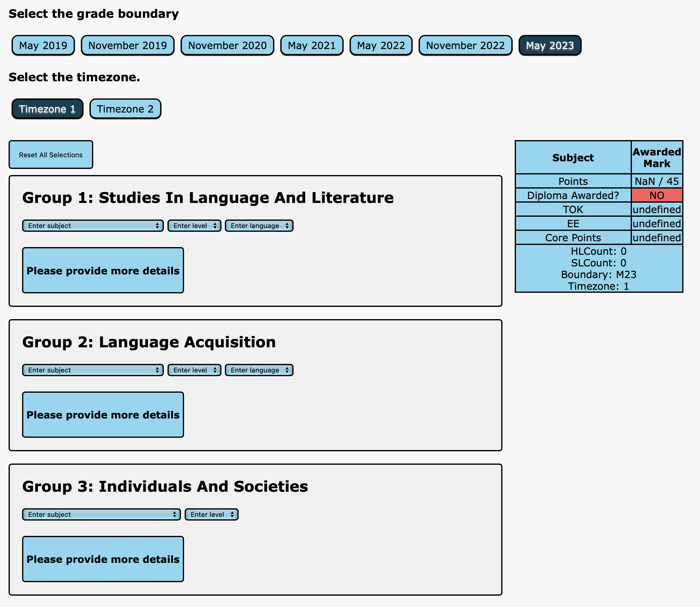
Task: Open the Group 1 level dropdown
Action: pyautogui.click(x=194, y=225)
